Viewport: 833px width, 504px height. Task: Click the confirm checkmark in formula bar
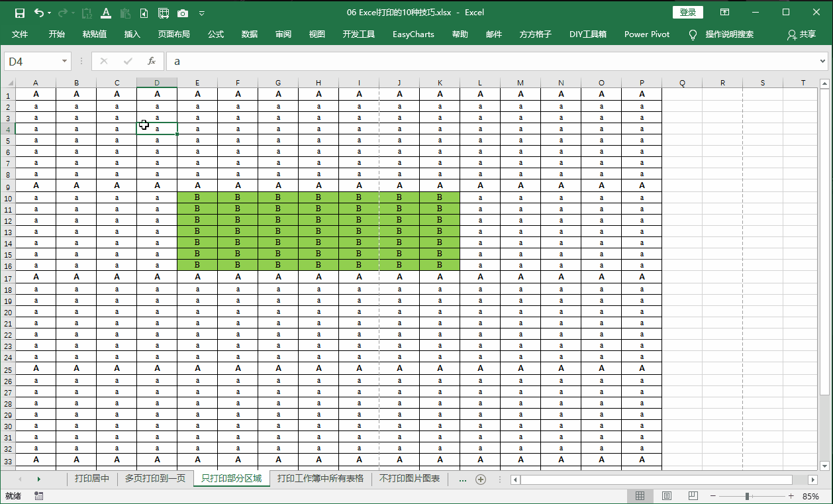coord(128,61)
